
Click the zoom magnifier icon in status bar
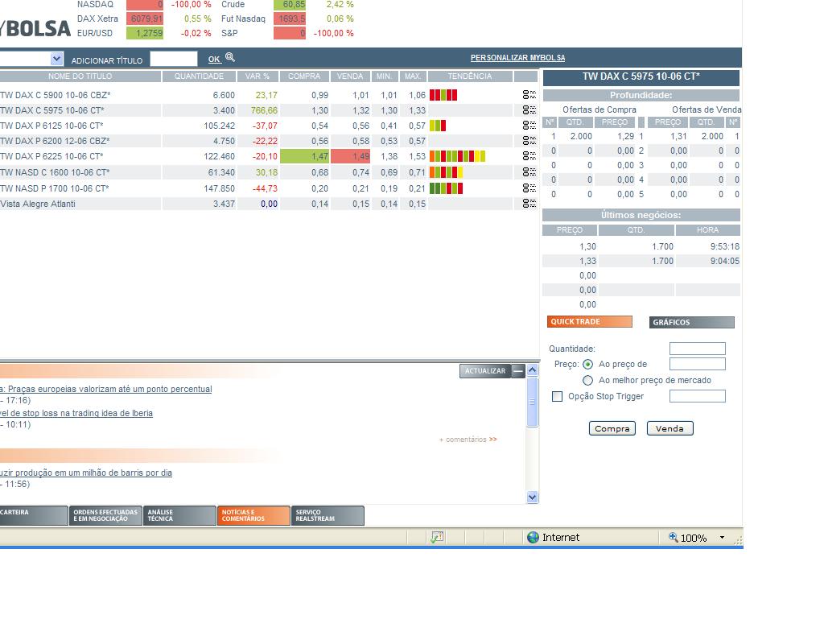click(674, 537)
